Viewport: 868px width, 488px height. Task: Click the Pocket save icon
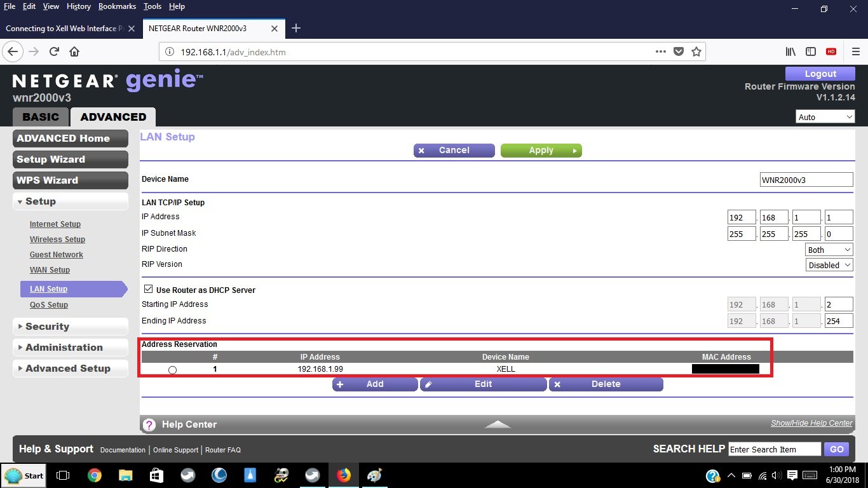click(x=679, y=51)
